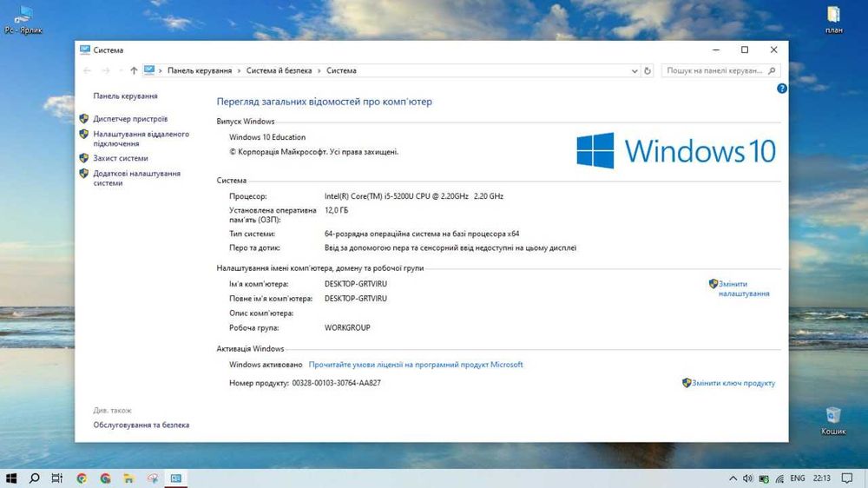Open File Explorer from taskbar
The image size is (868, 488).
click(x=129, y=478)
